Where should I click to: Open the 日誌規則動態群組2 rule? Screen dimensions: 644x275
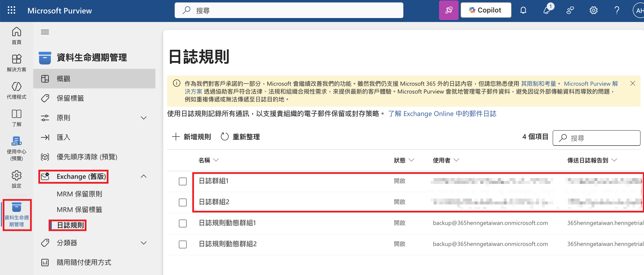pos(227,244)
